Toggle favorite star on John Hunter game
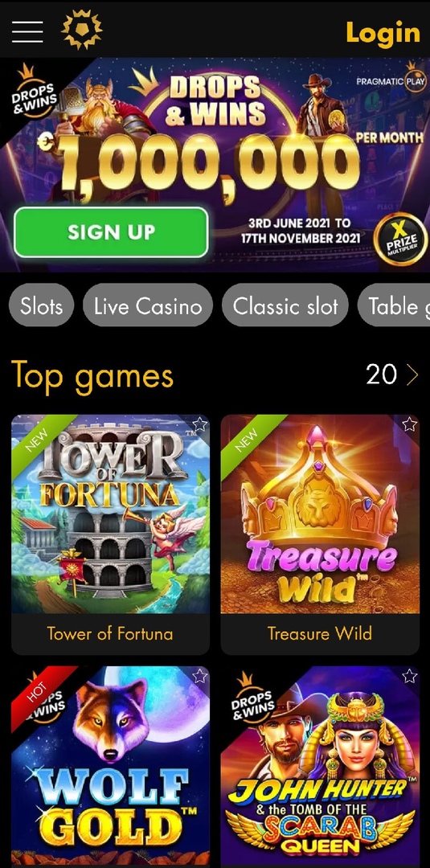Screen dimensions: 430x868 click(409, 676)
